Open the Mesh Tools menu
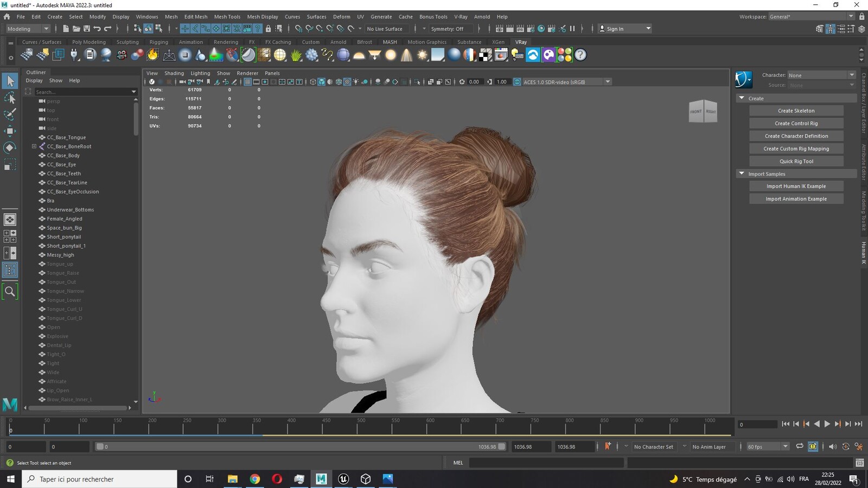868x488 pixels. point(227,17)
